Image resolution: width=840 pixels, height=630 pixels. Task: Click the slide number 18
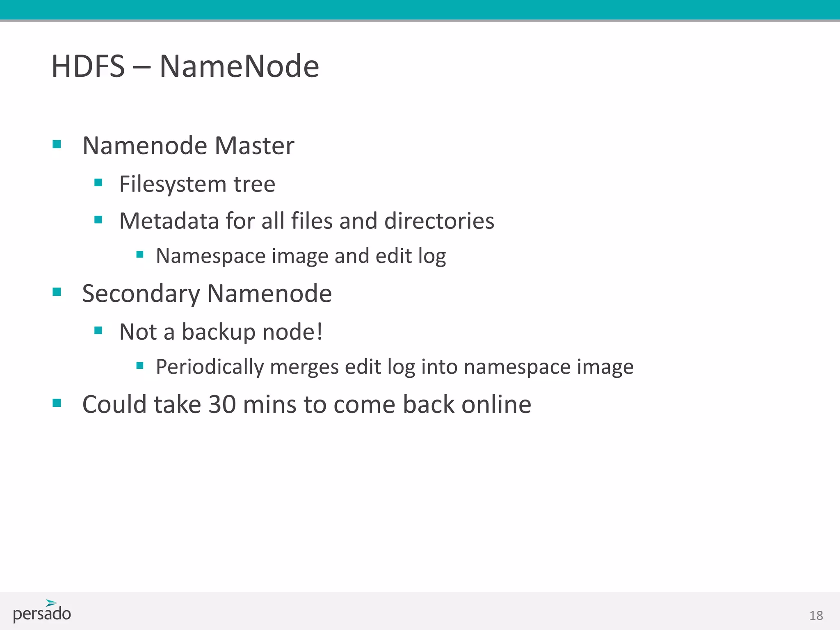(x=816, y=616)
